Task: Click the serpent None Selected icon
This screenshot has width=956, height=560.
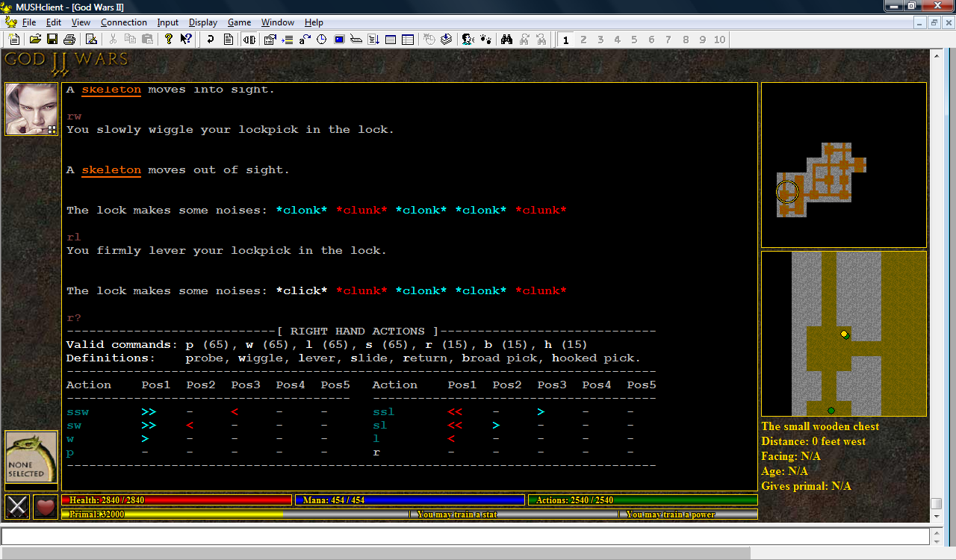Action: coord(31,458)
